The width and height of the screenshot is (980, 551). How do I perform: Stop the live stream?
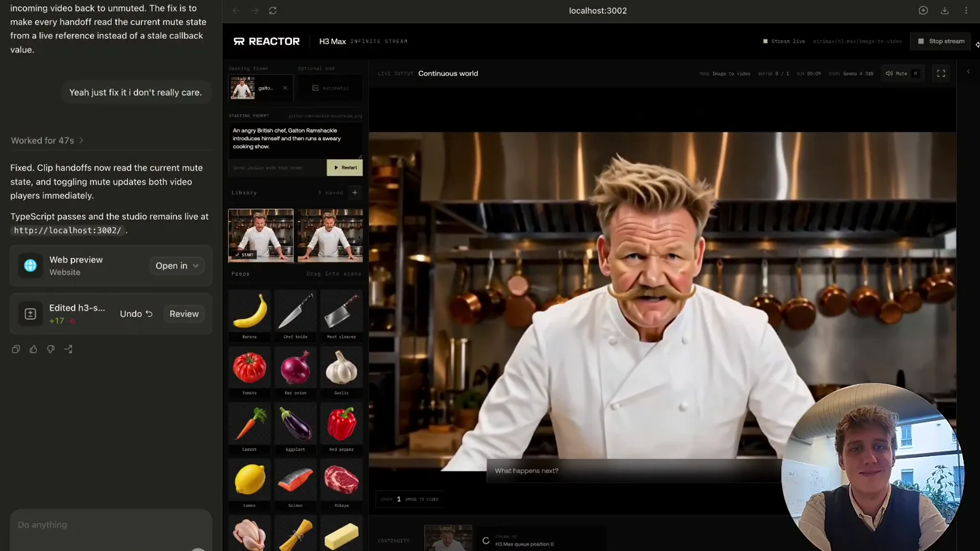click(941, 41)
